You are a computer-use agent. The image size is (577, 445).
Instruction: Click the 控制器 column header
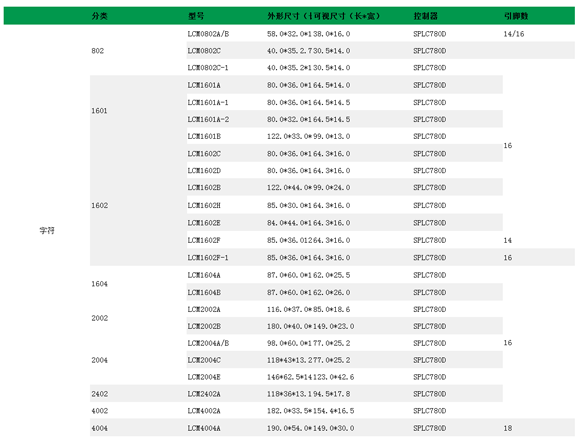coord(425,16)
